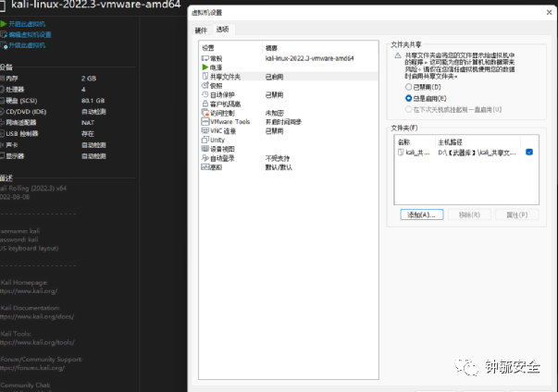Select the 快照 camera icon
Image resolution: width=558 pixels, height=392 pixels.
pyautogui.click(x=205, y=85)
